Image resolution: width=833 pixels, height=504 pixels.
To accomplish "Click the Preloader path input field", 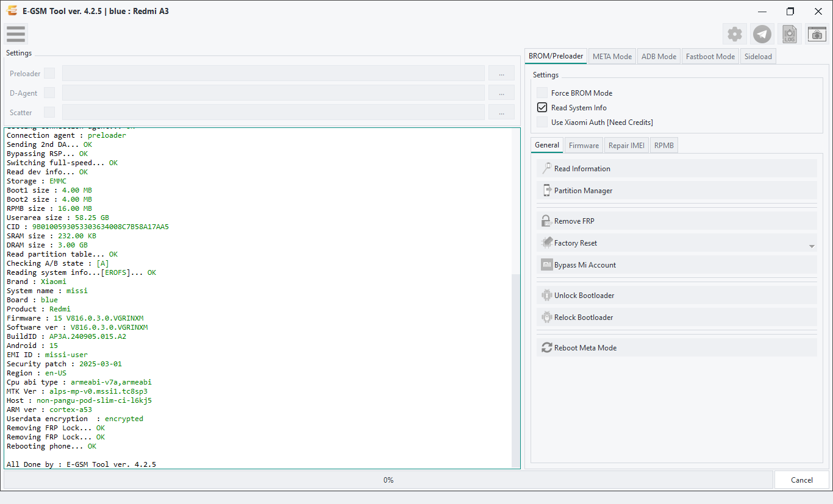I will point(273,73).
